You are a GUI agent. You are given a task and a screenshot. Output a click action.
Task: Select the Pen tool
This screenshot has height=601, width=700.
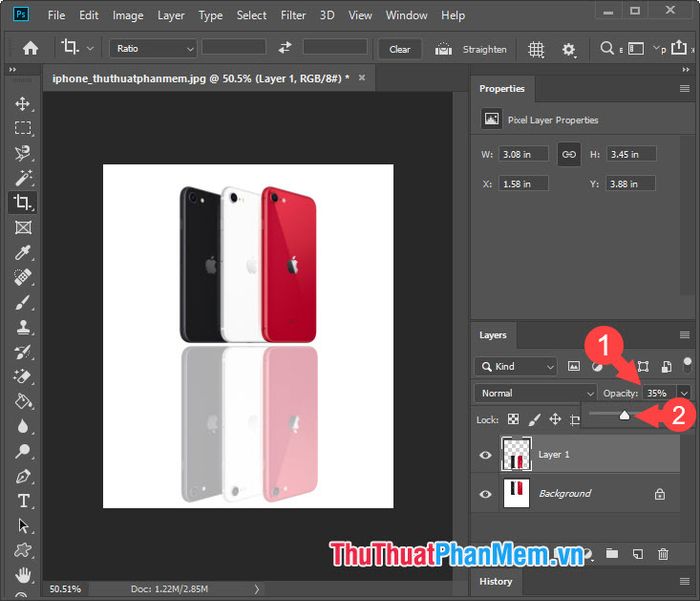click(22, 476)
